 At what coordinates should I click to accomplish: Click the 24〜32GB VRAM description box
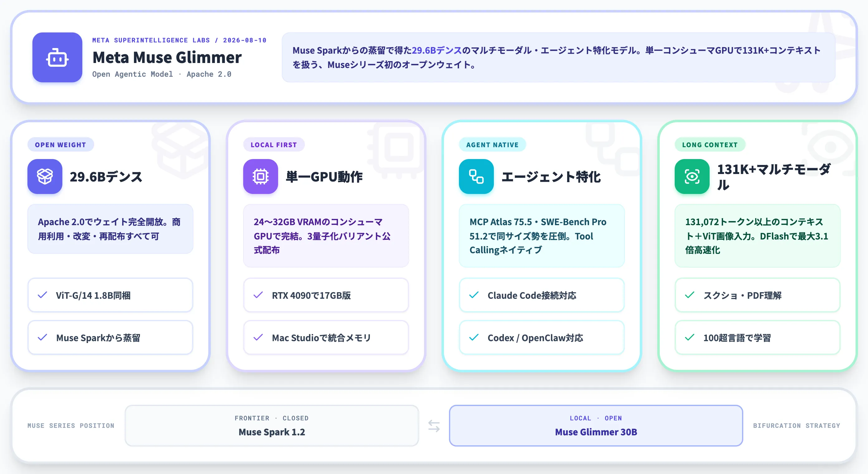click(326, 236)
